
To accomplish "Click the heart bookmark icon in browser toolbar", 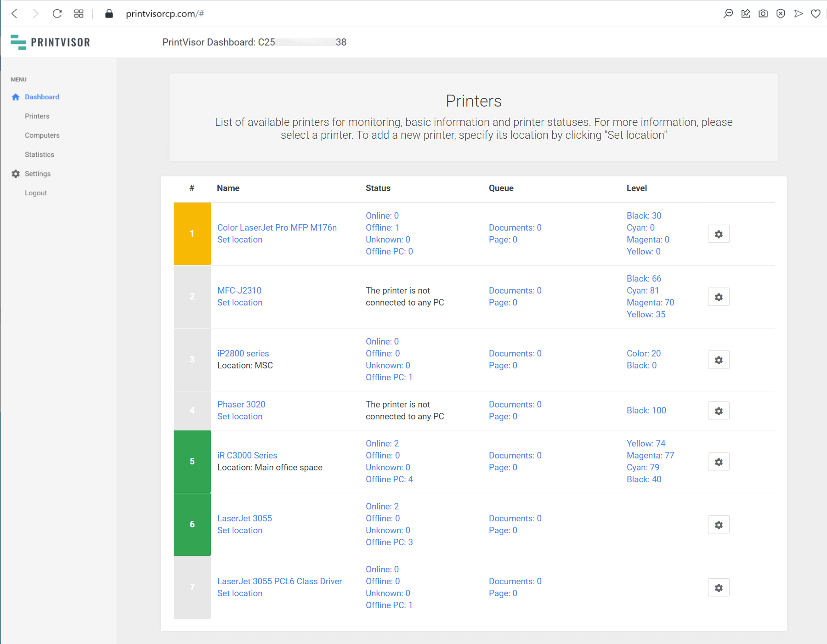I will point(816,14).
